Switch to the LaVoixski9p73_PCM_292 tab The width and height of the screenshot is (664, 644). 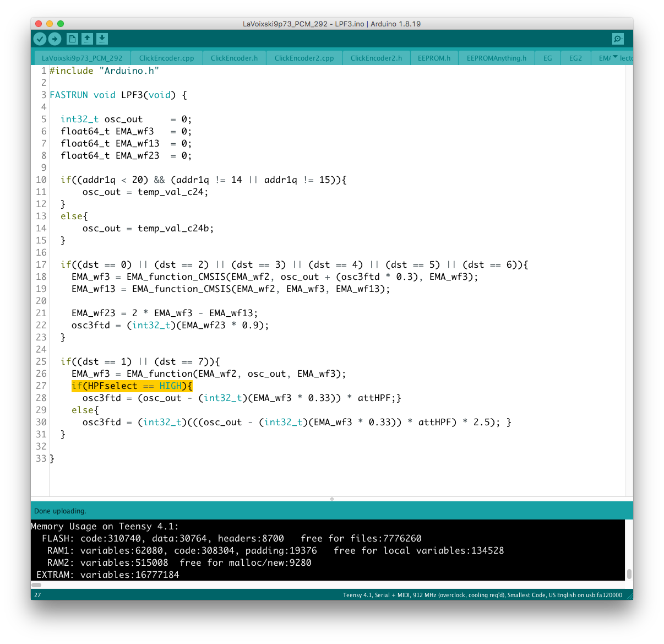coord(82,58)
